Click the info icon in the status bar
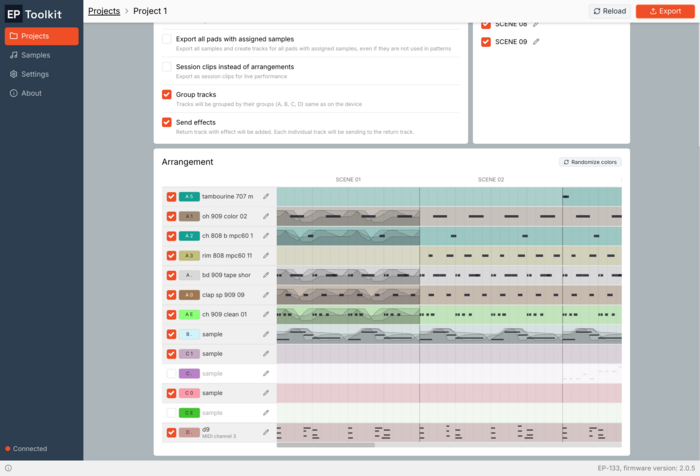Viewport: 700px width, 476px height. [8, 468]
